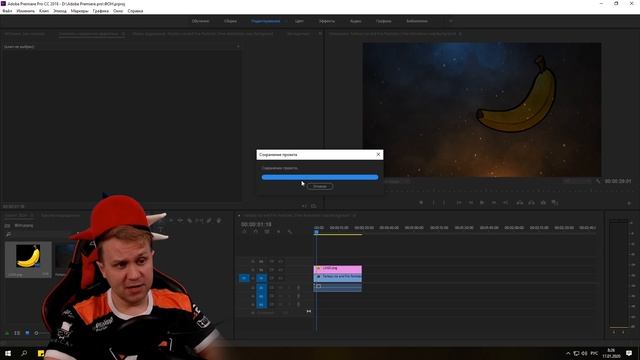640x360 pixels.
Task: Export a frame from Program monitor
Action: (543, 202)
